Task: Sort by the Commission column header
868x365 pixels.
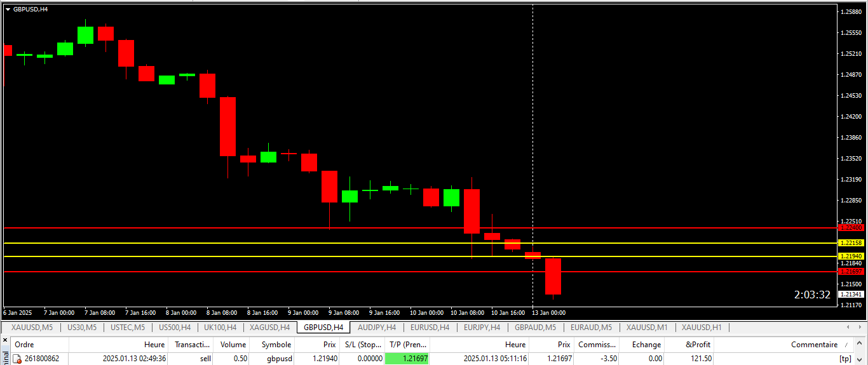Action: pyautogui.click(x=597, y=345)
